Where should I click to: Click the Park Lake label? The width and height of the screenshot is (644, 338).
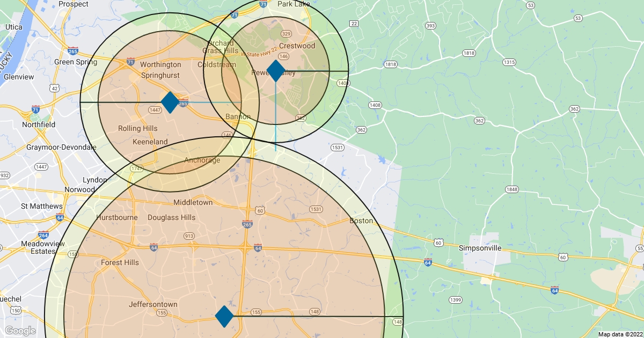(x=293, y=4)
